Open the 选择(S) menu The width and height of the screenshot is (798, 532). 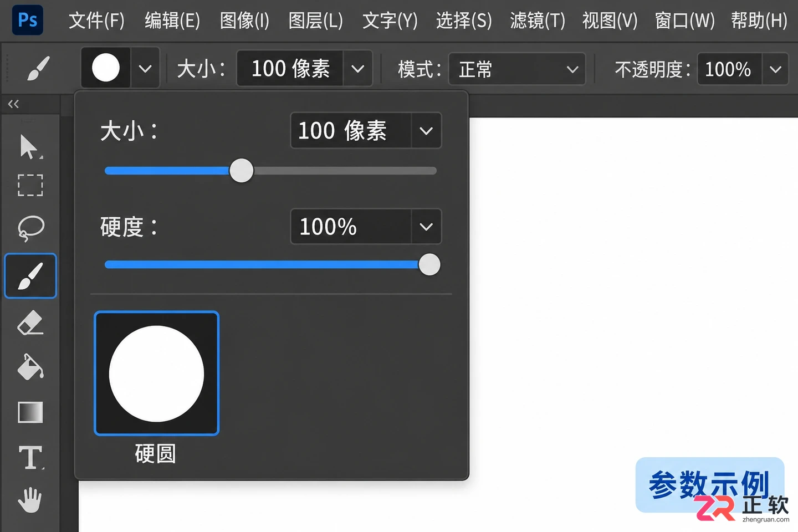pos(464,21)
